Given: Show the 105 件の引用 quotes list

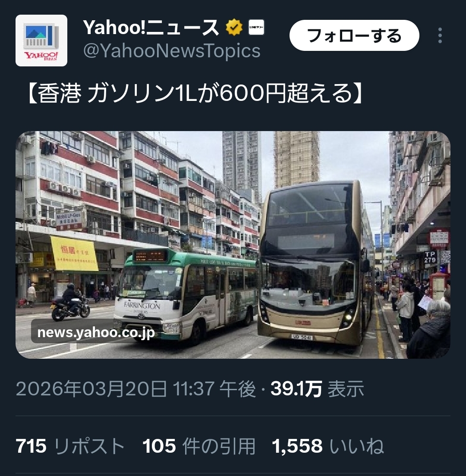Looking at the screenshot, I should [198, 446].
